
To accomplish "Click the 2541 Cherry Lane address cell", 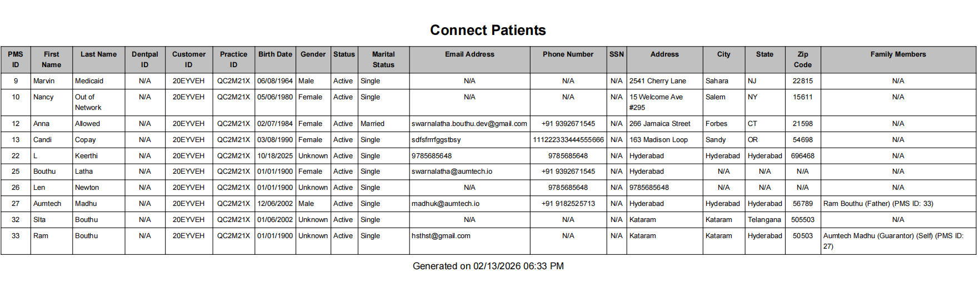I will pos(658,81).
